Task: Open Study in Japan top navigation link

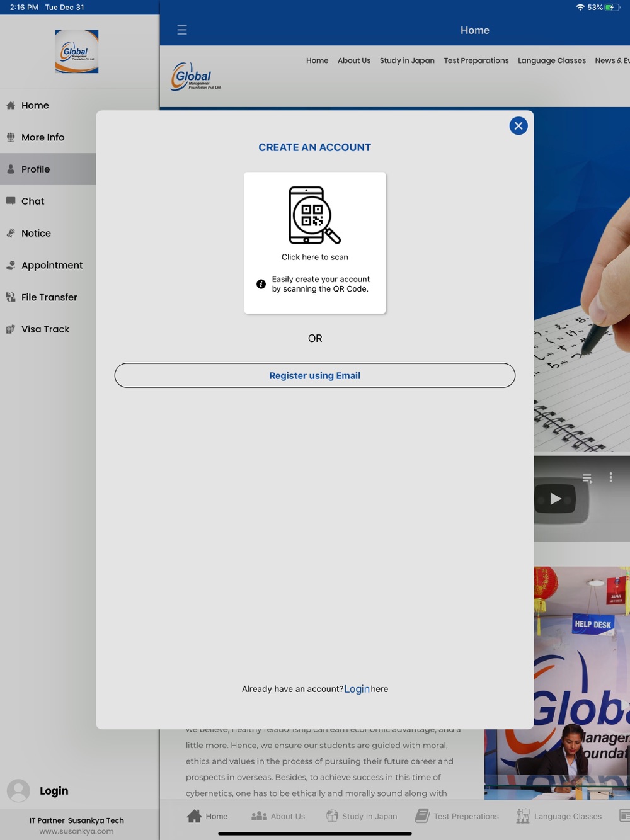Action: (407, 60)
